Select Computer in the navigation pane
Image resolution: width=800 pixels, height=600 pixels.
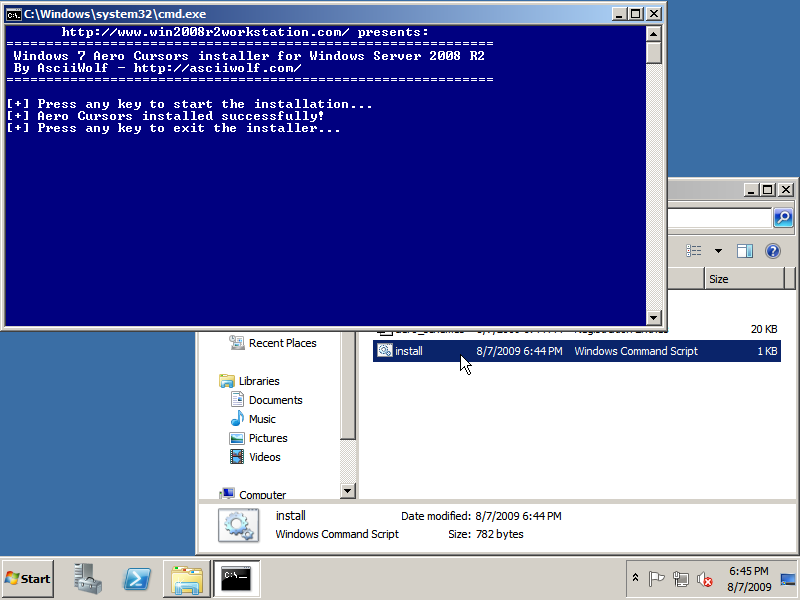click(x=262, y=494)
